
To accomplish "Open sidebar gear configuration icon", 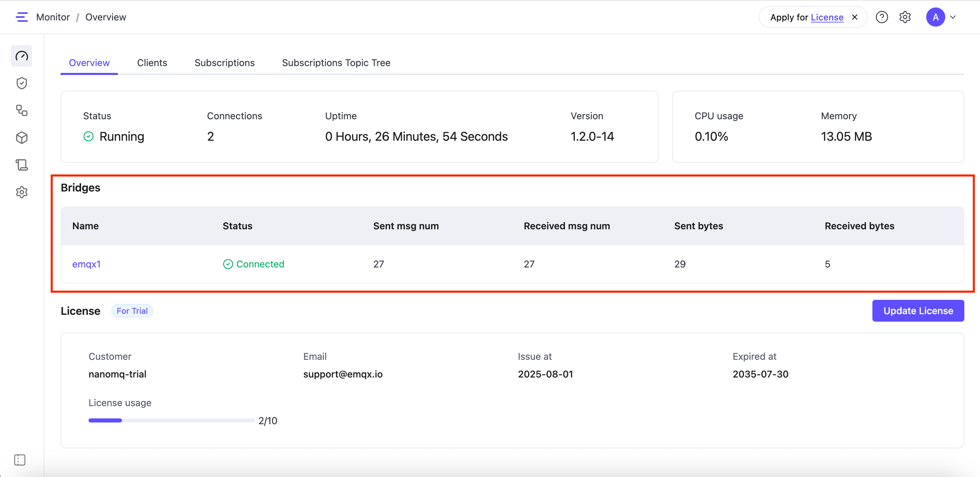I will coord(22,192).
